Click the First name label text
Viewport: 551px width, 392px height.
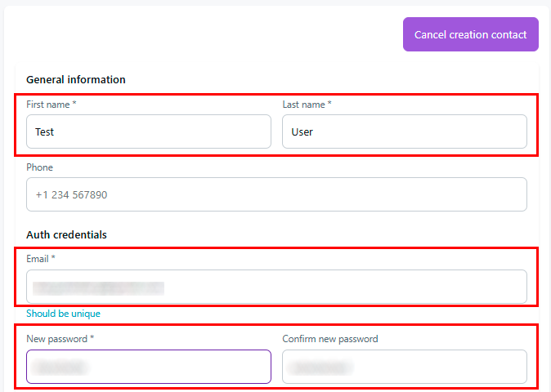coord(48,105)
